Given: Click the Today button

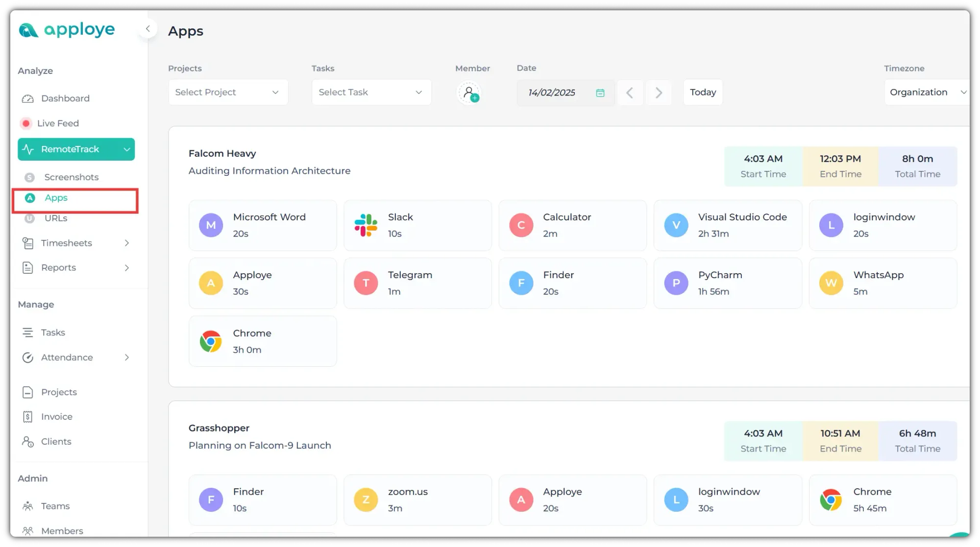Looking at the screenshot, I should click(703, 92).
